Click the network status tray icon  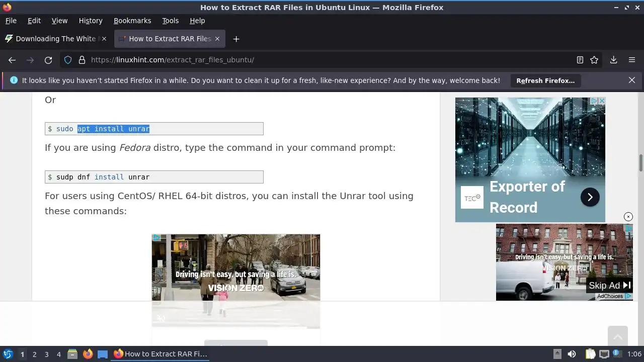point(604,354)
